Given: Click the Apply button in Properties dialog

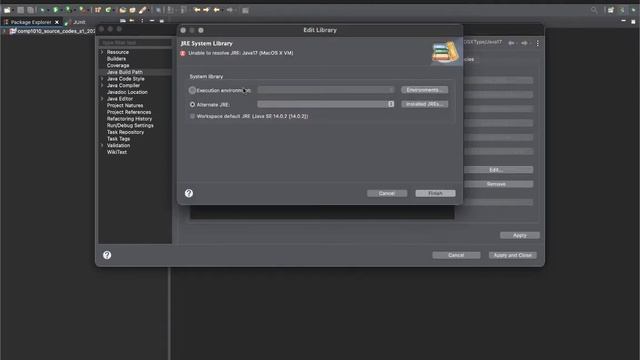Looking at the screenshot, I should click(x=520, y=235).
